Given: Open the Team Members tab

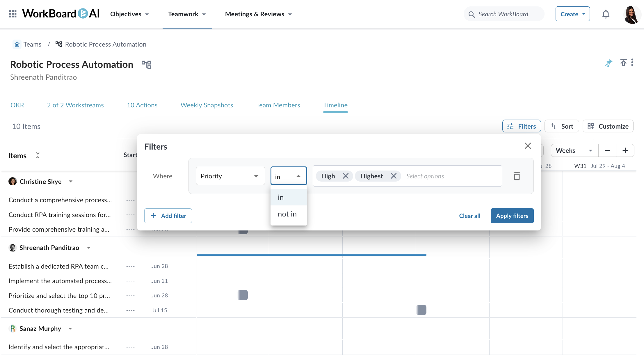Looking at the screenshot, I should pyautogui.click(x=278, y=105).
